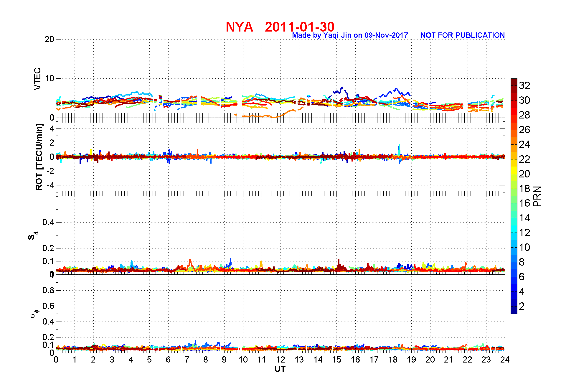Click the PRN colorbar label '30'
This screenshot has width=561, height=392.
pos(524,100)
